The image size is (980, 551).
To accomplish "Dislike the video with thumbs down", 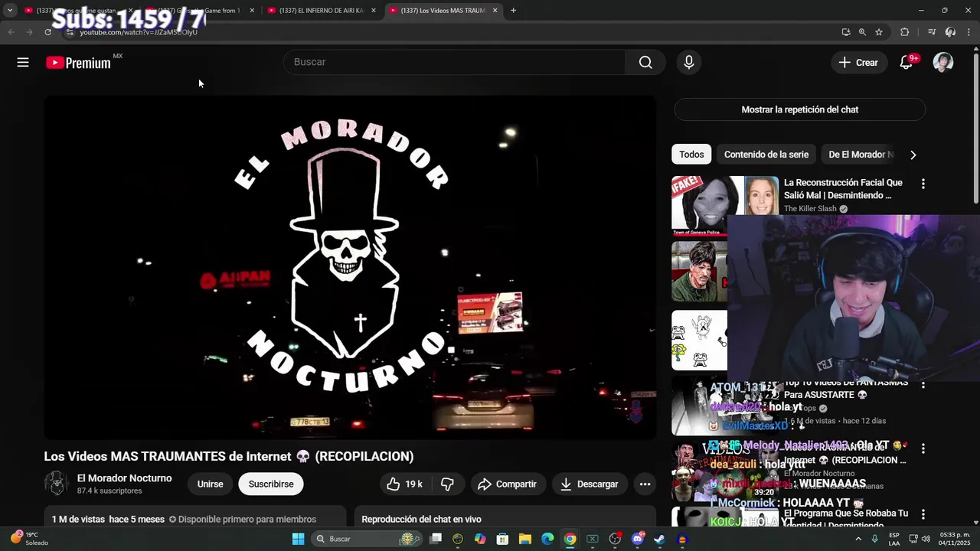I will 448,484.
